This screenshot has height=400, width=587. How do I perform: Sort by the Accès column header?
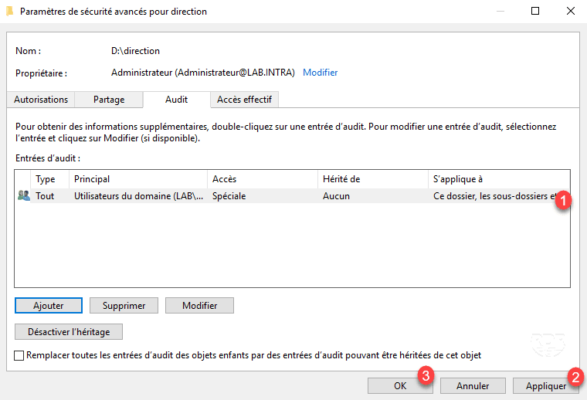[262, 179]
